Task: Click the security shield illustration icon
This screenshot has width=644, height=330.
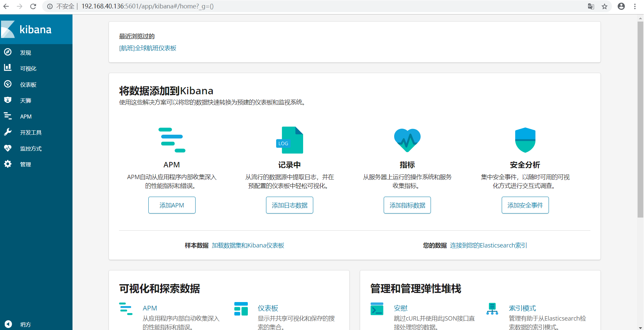Action: [x=525, y=140]
